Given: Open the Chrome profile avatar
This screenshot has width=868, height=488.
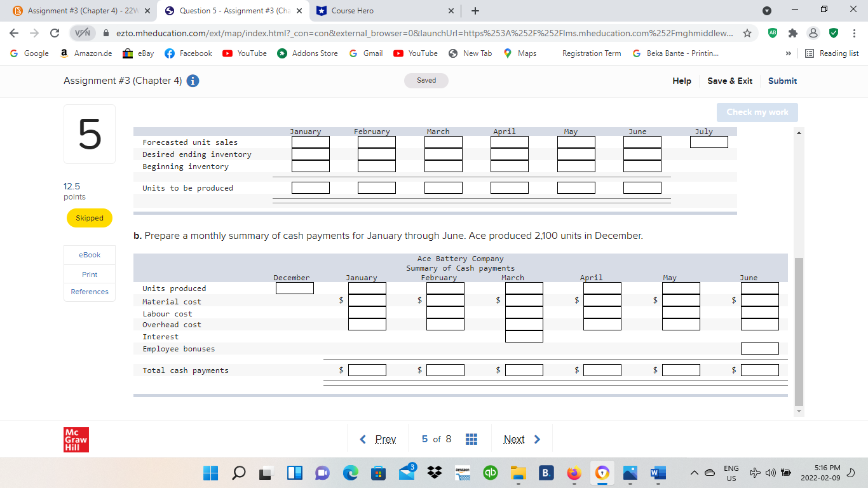Looking at the screenshot, I should 813,32.
